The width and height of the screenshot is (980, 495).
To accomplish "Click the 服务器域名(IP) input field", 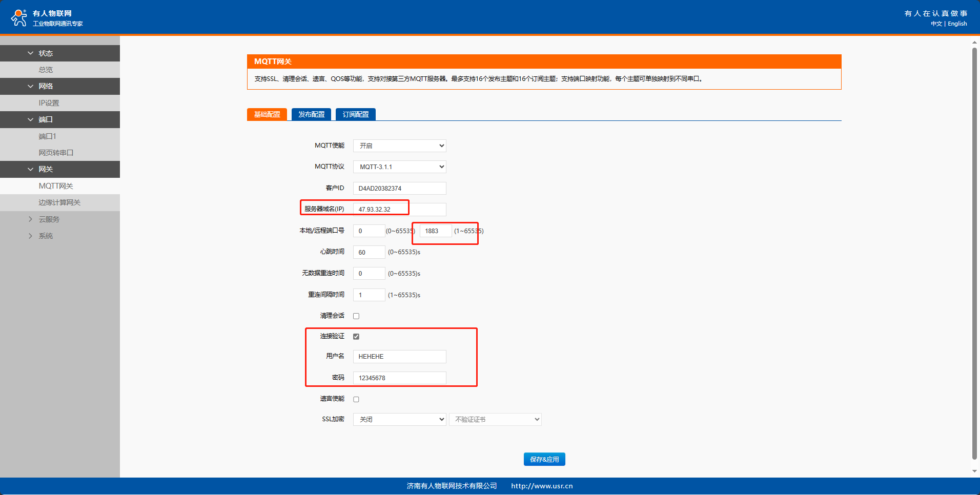I will click(399, 210).
